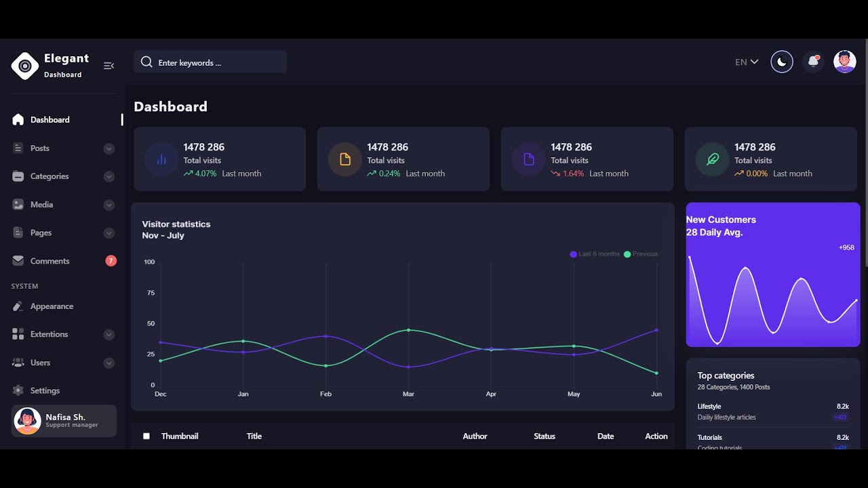868x488 pixels.
Task: Click the Jun data point on purple line
Action: coord(656,330)
